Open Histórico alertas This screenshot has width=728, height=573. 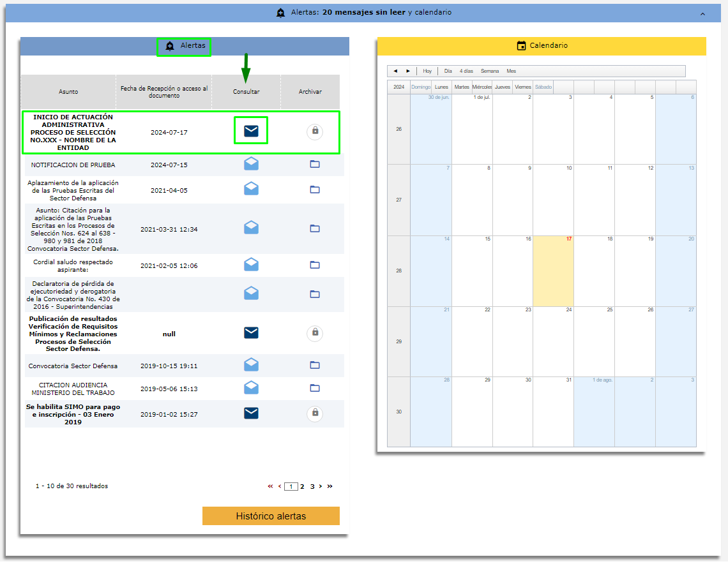tap(271, 516)
